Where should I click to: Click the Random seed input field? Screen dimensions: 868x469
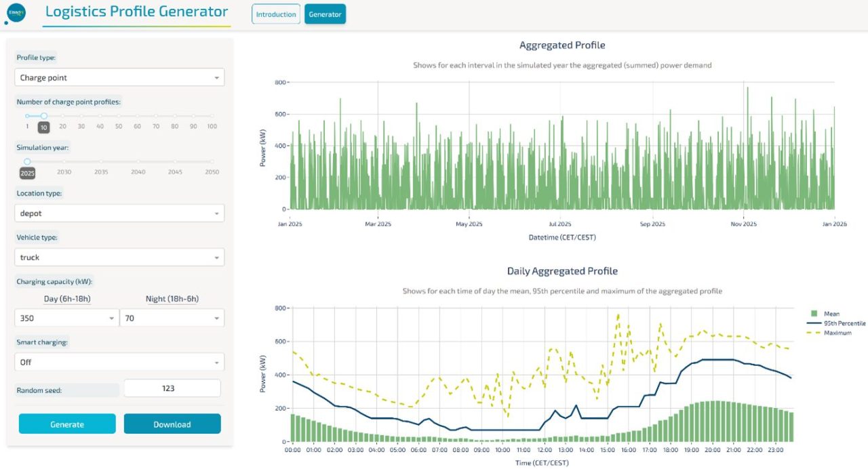[x=172, y=388]
